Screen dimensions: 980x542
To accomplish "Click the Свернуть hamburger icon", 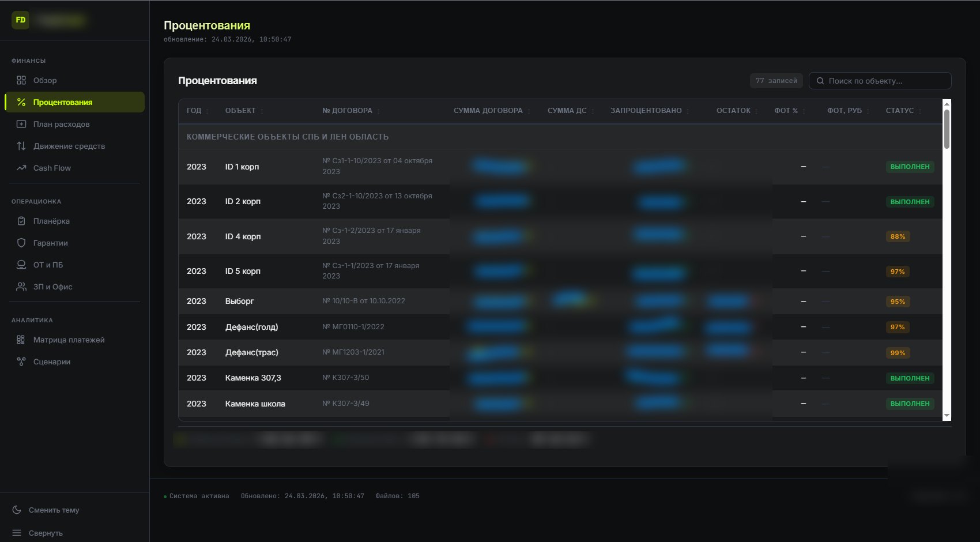I will click(x=17, y=533).
